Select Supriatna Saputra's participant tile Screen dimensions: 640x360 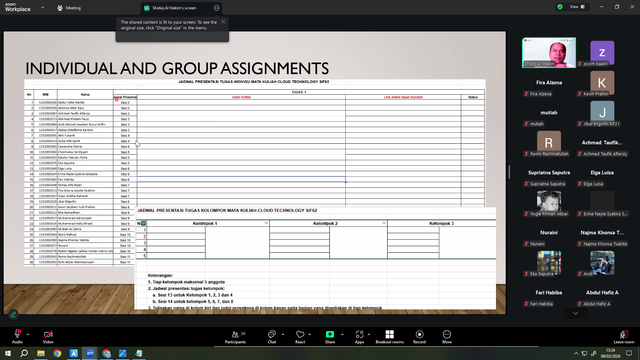[x=549, y=173]
